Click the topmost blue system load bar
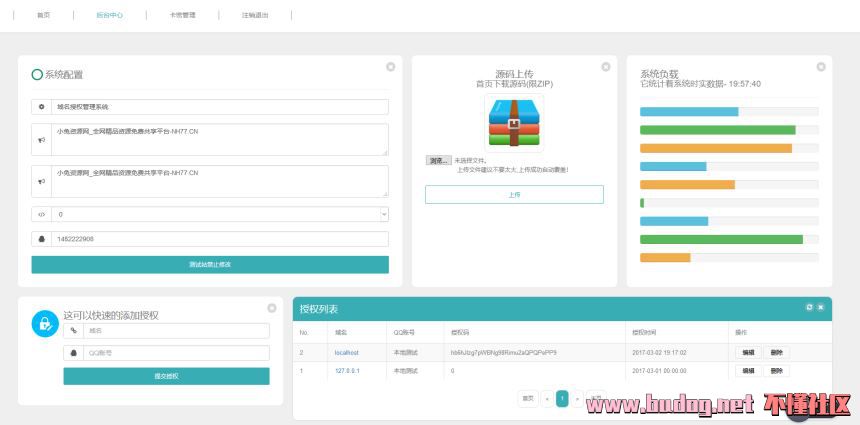 pyautogui.click(x=689, y=111)
